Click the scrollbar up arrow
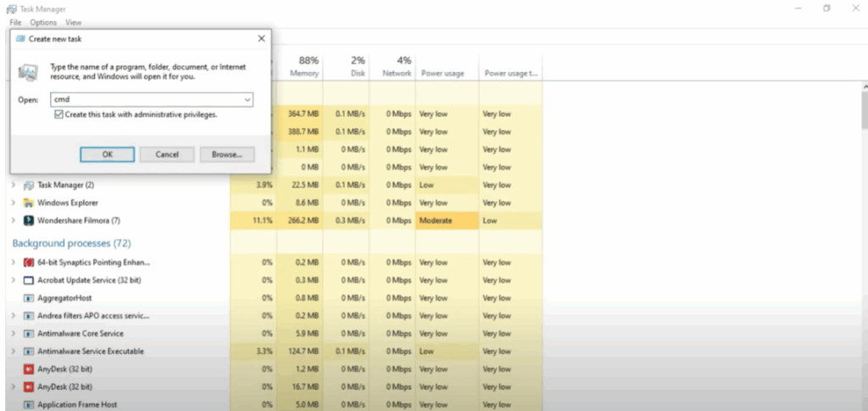868x411 pixels. coord(865,86)
